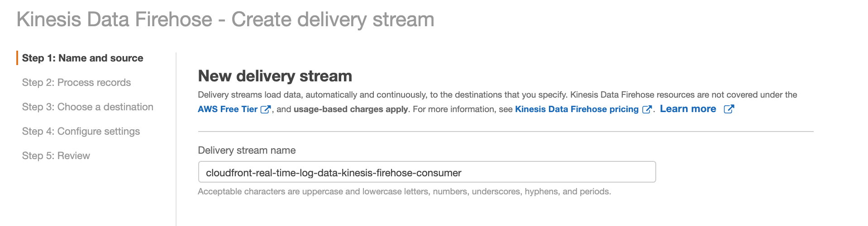Click the Learn more link
868x226 pixels.
click(688, 109)
